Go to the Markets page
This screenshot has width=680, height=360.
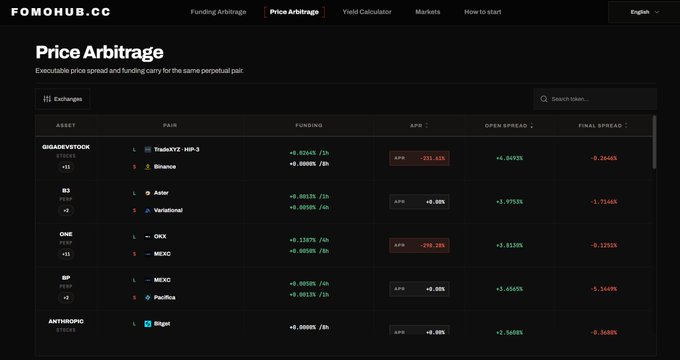coord(428,12)
